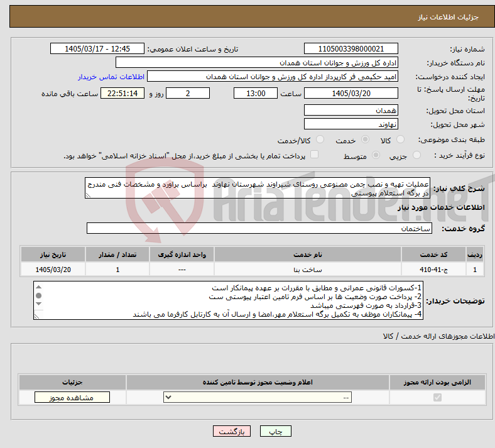Click the announcement date field 1405/03/17 - 12:45
Screen dimensions: 495x448
[x=97, y=48]
